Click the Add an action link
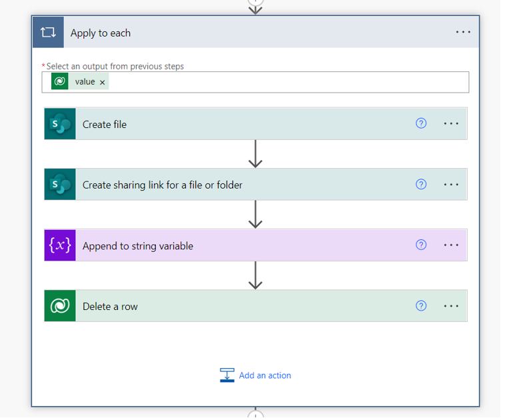The height and width of the screenshot is (420, 505). pyautogui.click(x=264, y=375)
